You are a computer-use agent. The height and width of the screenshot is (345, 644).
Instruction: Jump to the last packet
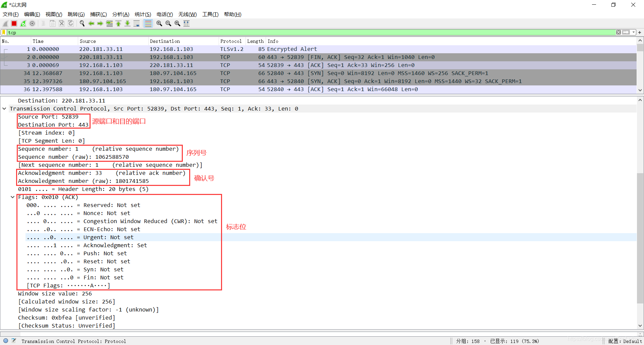(127, 23)
